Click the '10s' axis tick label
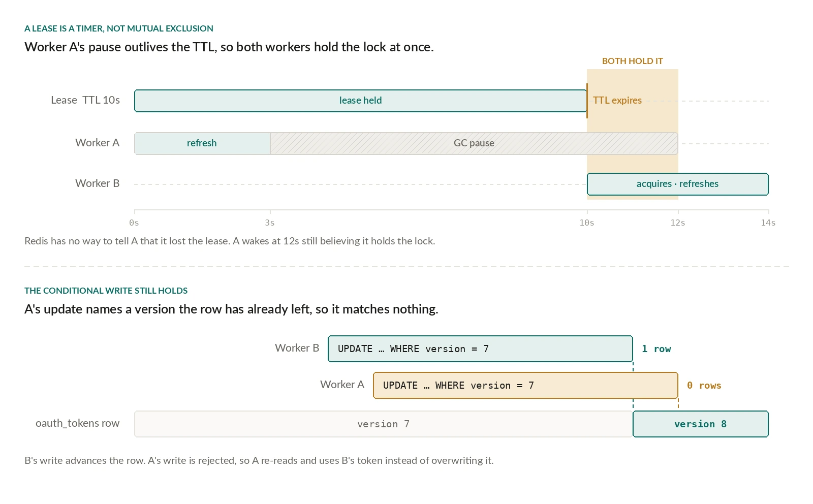The width and height of the screenshot is (813, 504). (587, 223)
